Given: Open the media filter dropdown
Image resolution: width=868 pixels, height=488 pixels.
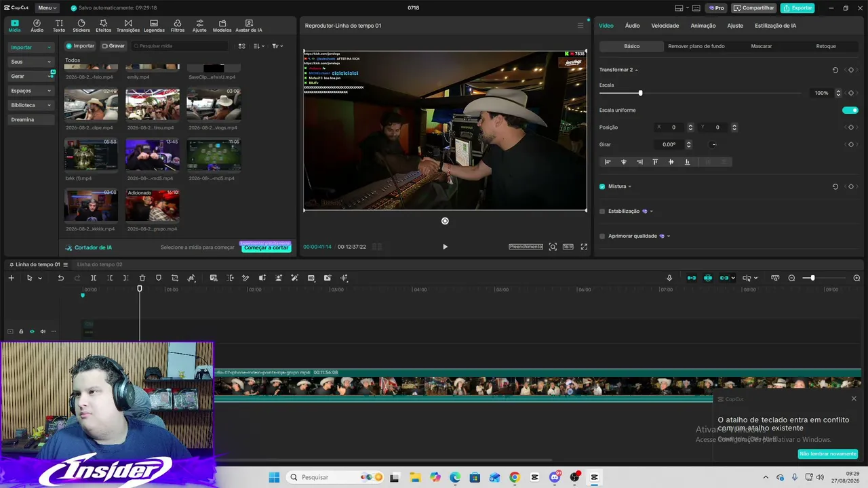Looking at the screenshot, I should tap(277, 46).
